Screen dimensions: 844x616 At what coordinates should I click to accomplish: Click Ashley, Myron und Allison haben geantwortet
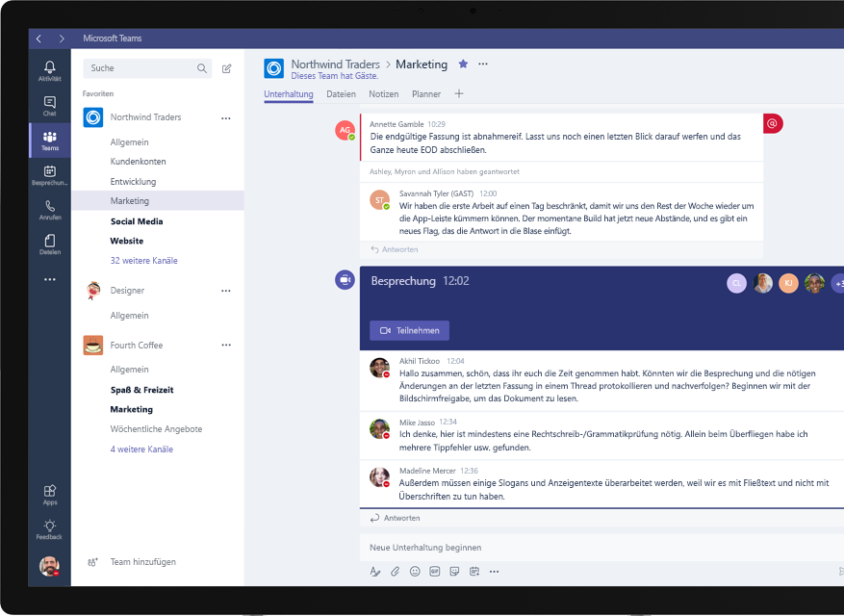pos(444,171)
